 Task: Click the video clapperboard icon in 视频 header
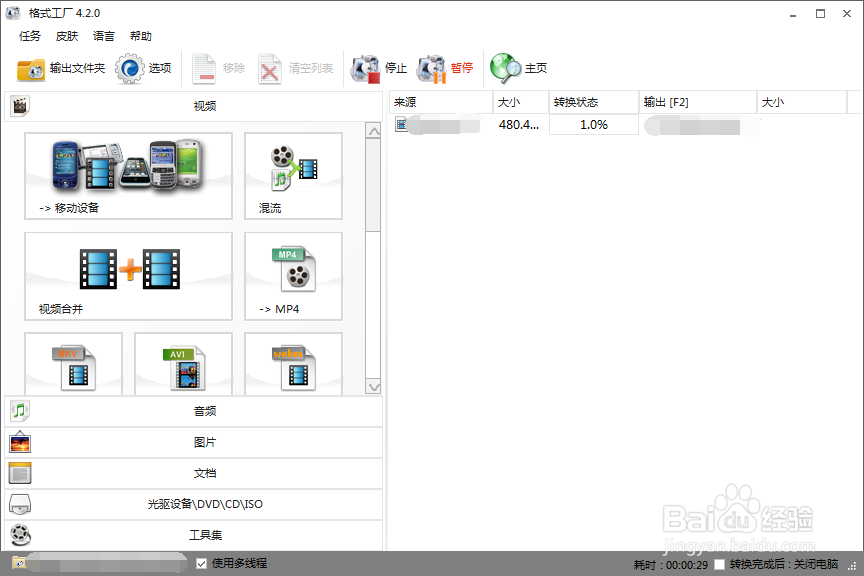click(20, 106)
